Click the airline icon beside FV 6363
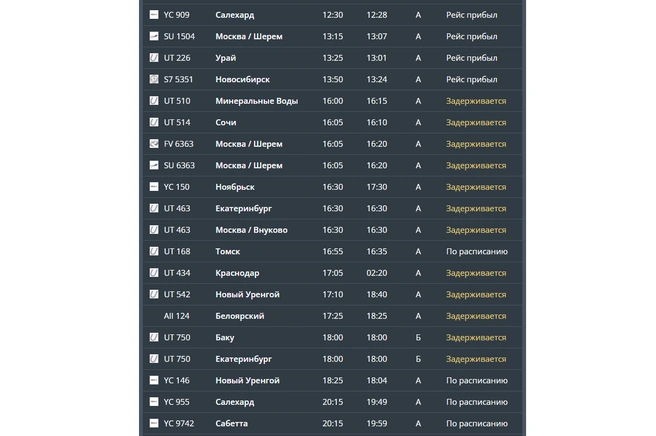The height and width of the screenshot is (436, 656). coord(154,144)
